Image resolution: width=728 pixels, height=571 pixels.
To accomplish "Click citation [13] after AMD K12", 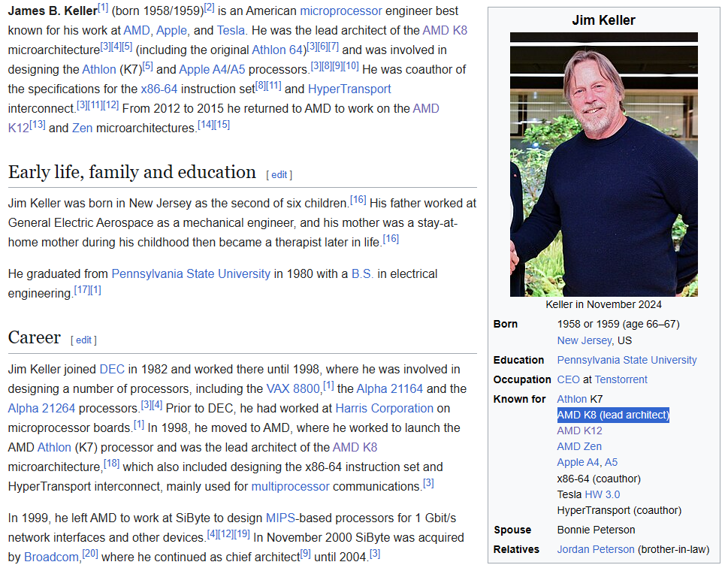I will click(x=38, y=125).
